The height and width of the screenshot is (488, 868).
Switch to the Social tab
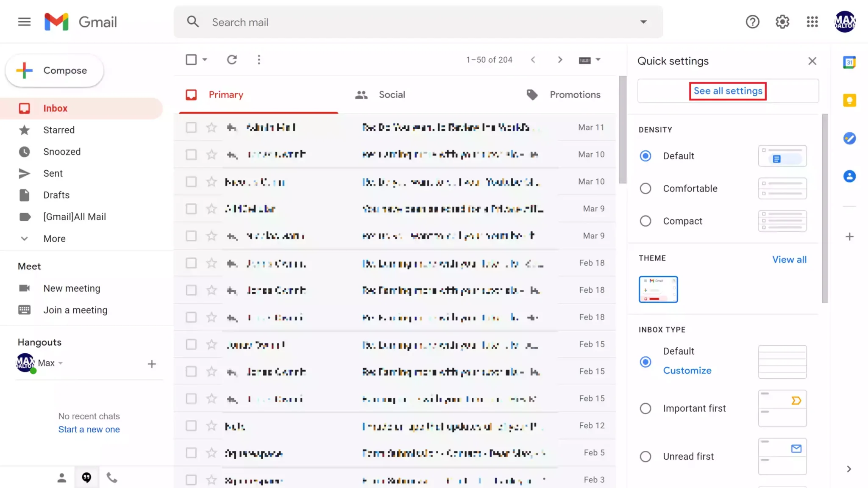tap(380, 94)
